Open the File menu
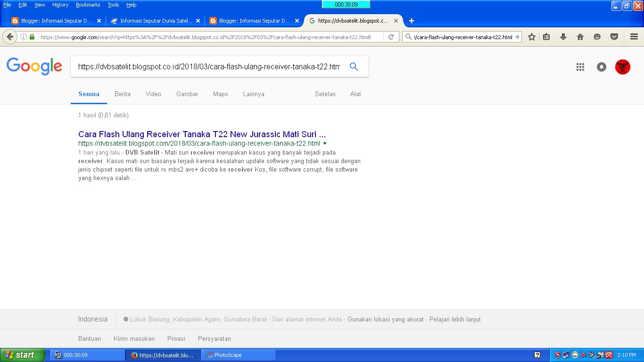Screen dimensions: 644x362 pos(7,5)
